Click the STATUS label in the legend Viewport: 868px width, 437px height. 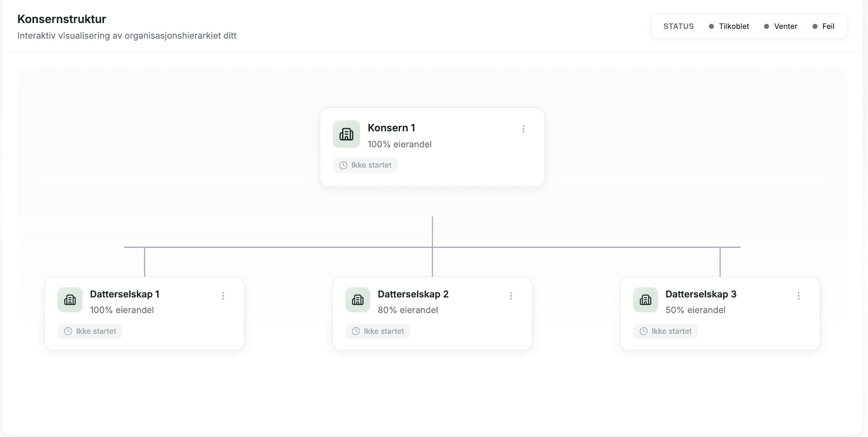678,26
